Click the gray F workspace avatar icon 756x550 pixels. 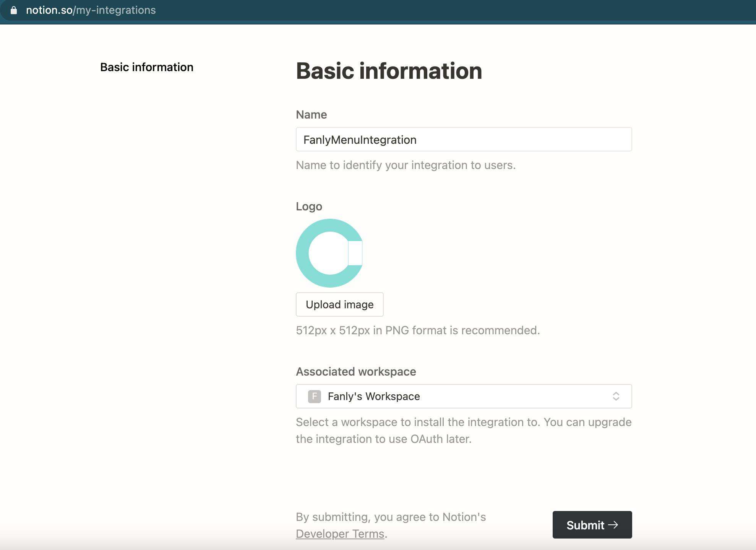(314, 397)
